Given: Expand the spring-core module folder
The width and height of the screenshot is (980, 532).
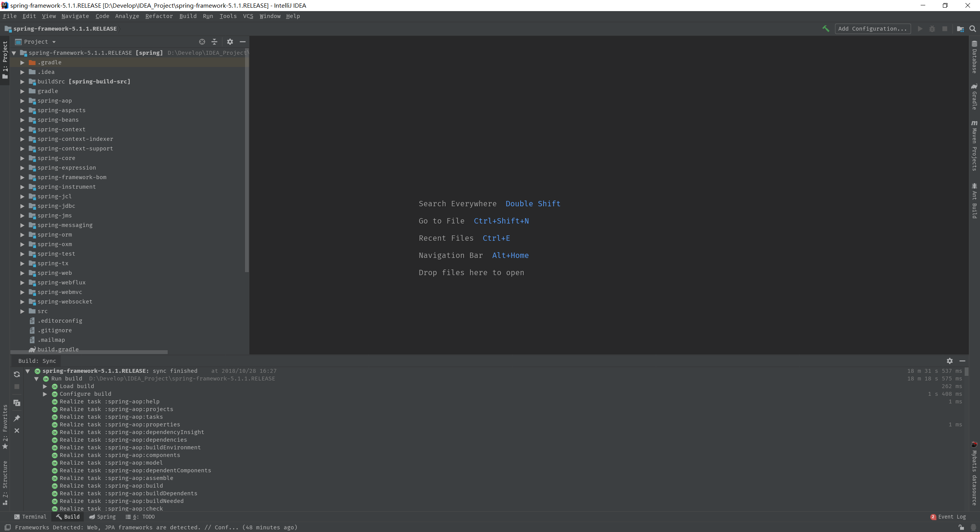Looking at the screenshot, I should pos(22,158).
